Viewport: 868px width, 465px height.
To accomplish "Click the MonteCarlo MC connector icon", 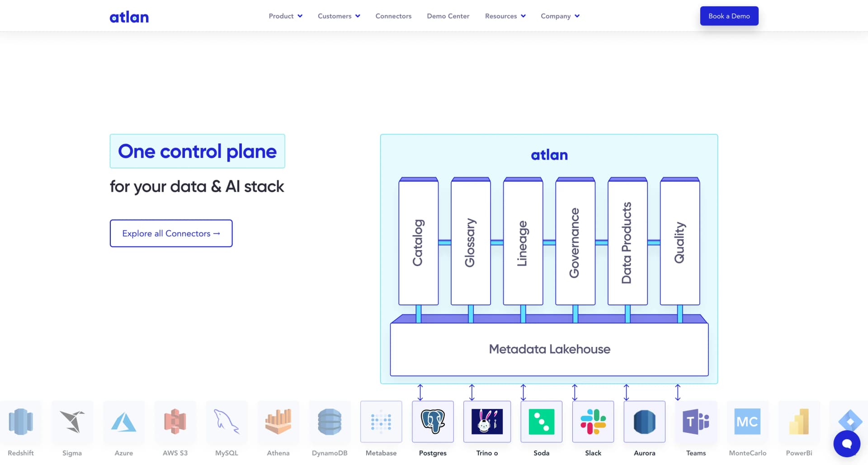I will tap(747, 422).
